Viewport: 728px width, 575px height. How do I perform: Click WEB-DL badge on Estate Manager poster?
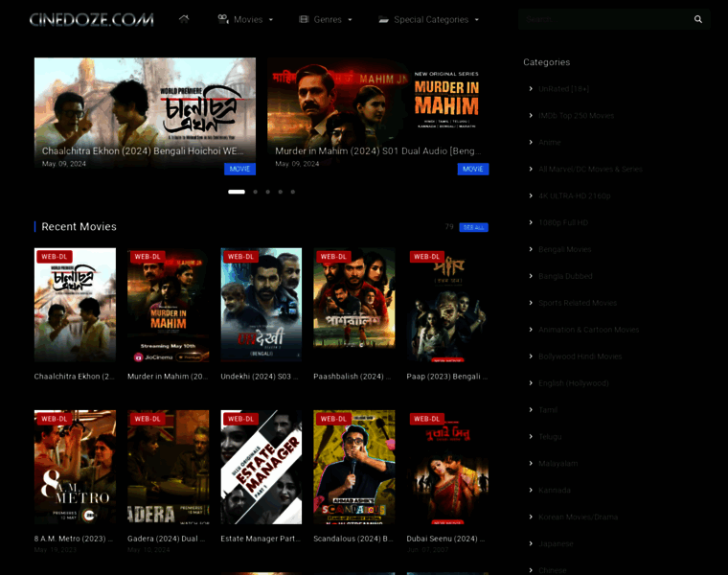[x=240, y=419]
